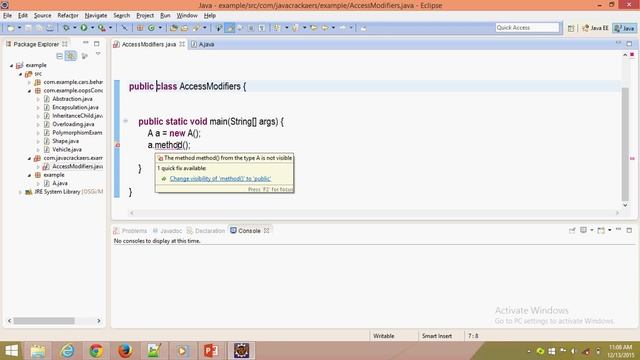Click the Open Perspective icon
Image resolution: width=640 pixels, height=360 pixels.
pyautogui.click(x=571, y=28)
